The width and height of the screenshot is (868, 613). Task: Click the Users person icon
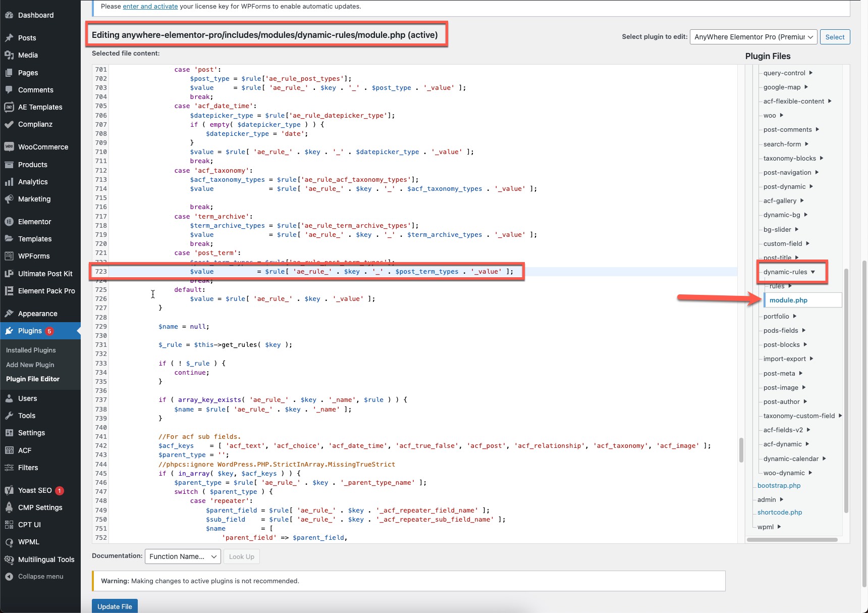tap(9, 398)
